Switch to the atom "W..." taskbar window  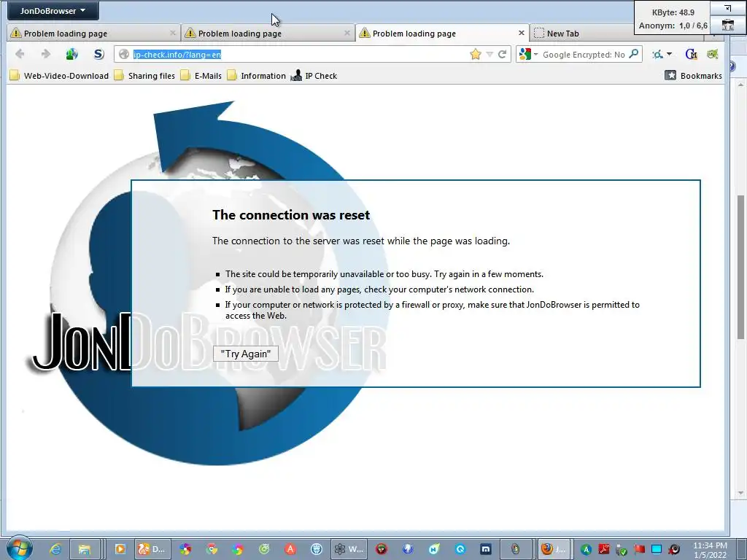point(349,549)
